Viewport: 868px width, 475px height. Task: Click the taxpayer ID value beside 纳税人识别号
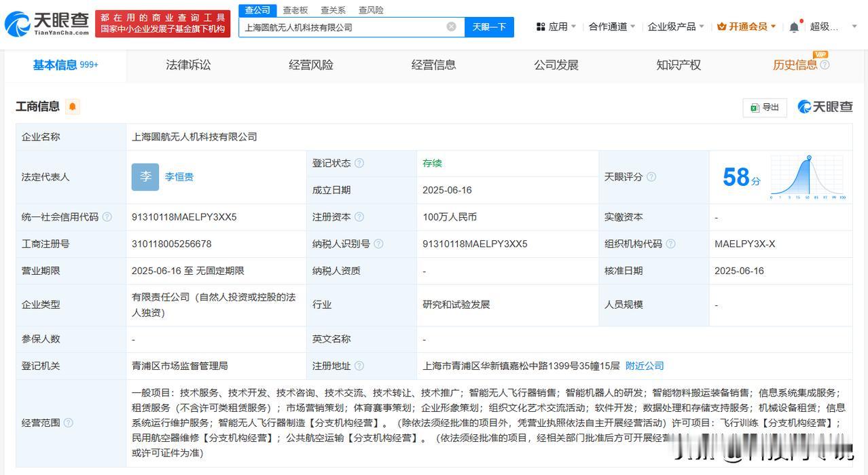(475, 244)
